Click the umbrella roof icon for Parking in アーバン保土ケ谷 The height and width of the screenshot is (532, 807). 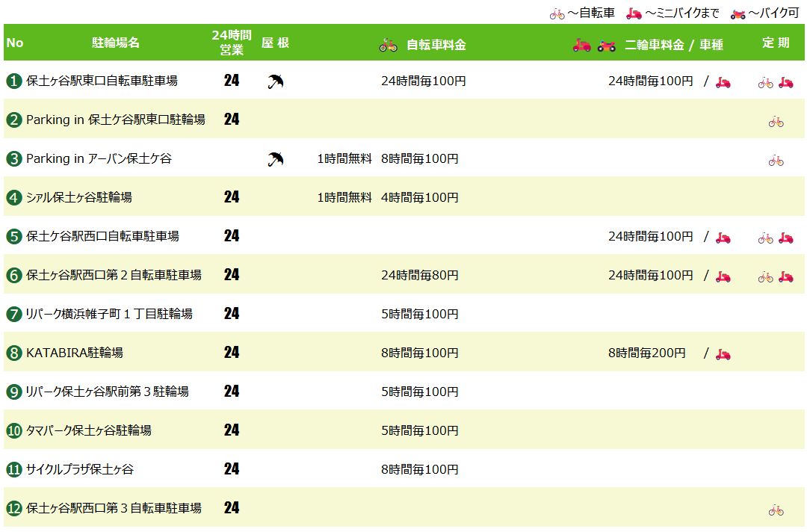(275, 159)
